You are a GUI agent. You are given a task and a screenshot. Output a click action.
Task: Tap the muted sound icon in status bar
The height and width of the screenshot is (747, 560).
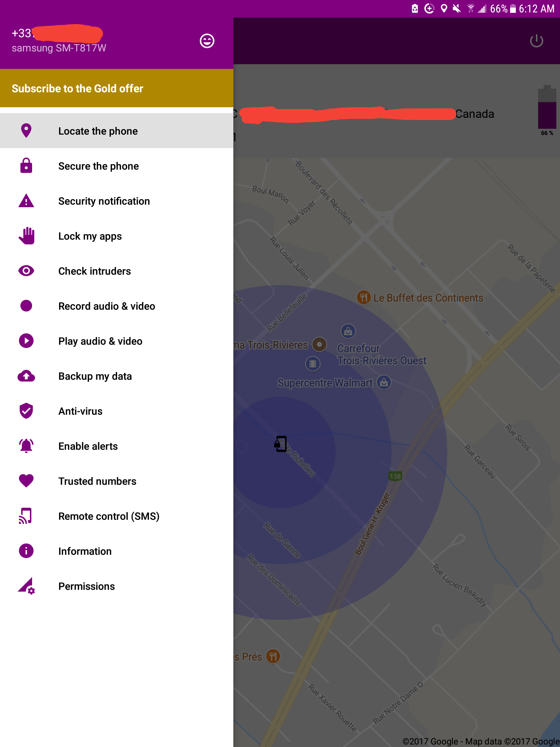coord(456,8)
